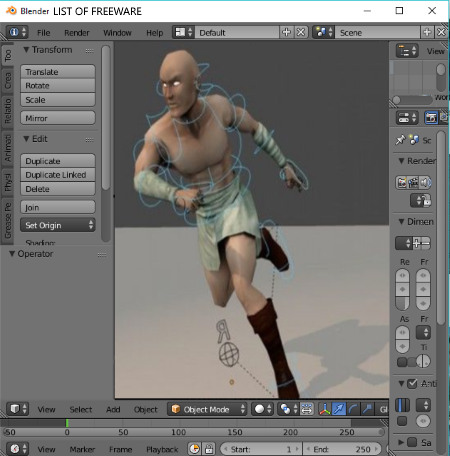Screen dimensions: 450x456
Task: Open the timeline Playback menu
Action: pyautogui.click(x=162, y=449)
